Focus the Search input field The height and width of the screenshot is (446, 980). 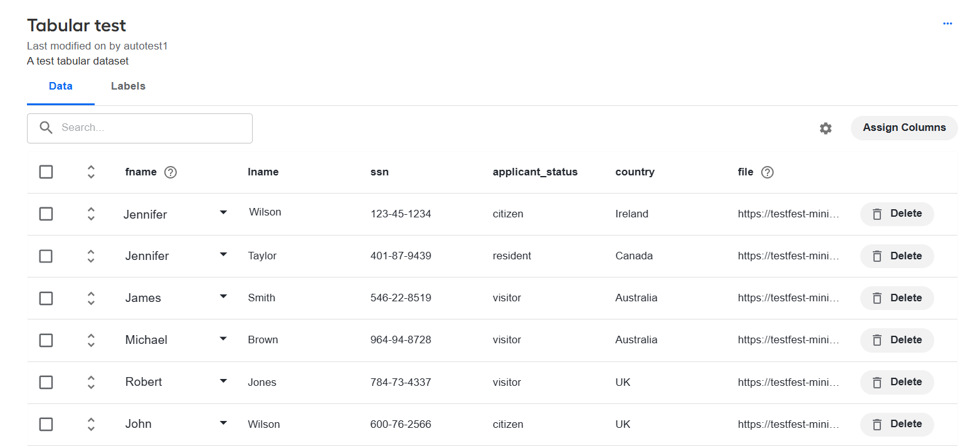[x=140, y=128]
